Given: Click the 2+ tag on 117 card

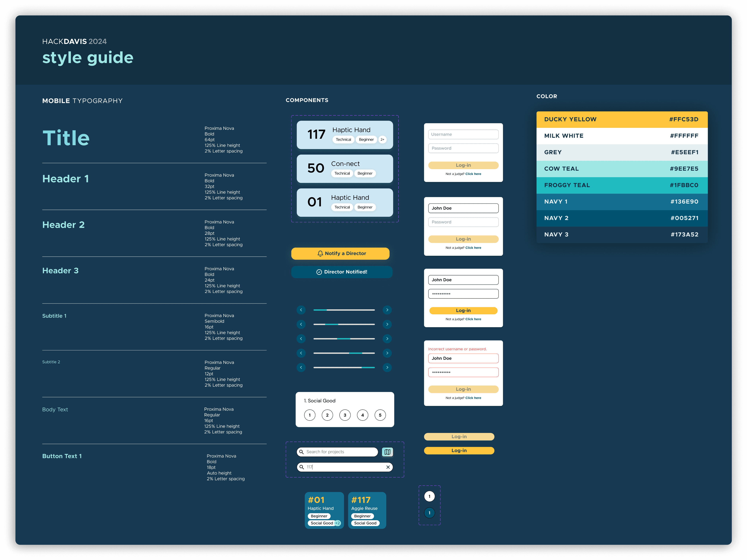Looking at the screenshot, I should pyautogui.click(x=382, y=139).
